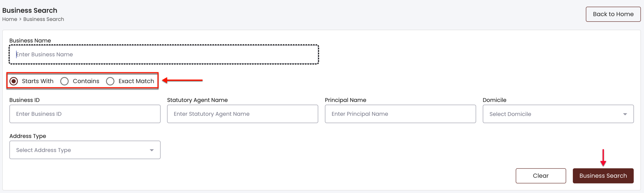644x193 pixels.
Task: Click the Clear button
Action: (x=541, y=176)
